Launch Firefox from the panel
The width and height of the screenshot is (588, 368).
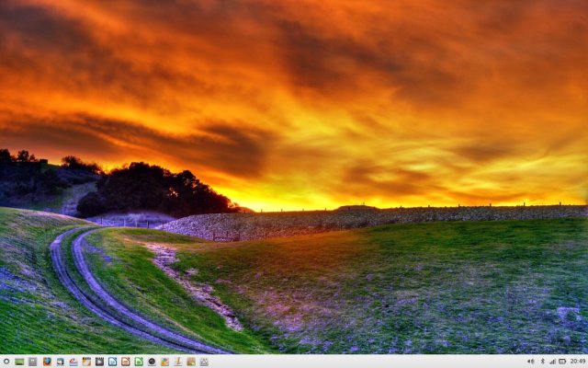47,362
